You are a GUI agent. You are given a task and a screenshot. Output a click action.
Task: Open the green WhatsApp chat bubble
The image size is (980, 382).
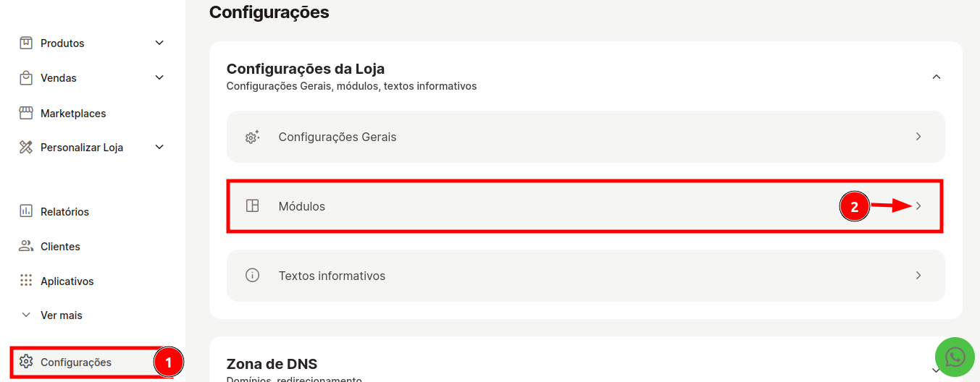pos(955,357)
